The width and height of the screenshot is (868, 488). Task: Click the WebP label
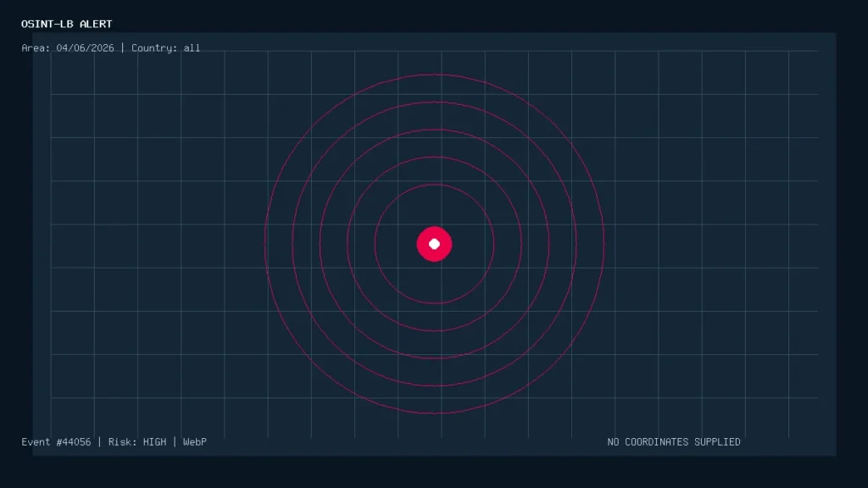195,442
